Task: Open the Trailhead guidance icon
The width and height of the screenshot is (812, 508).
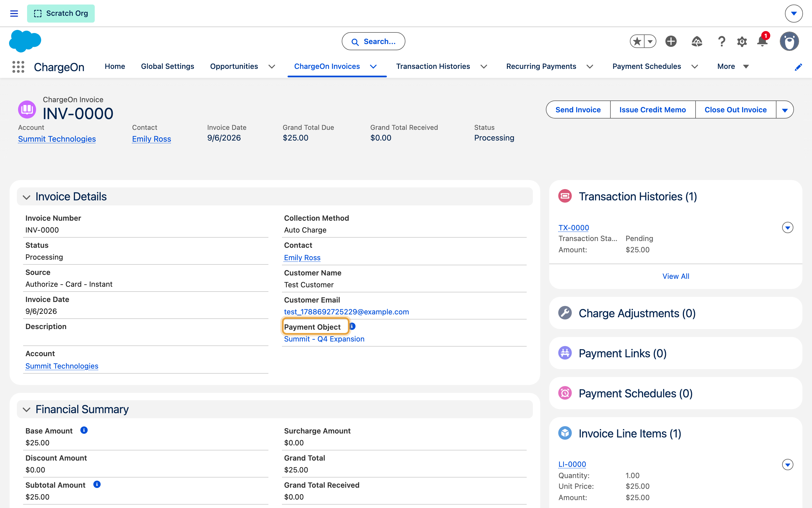Action: click(x=697, y=41)
